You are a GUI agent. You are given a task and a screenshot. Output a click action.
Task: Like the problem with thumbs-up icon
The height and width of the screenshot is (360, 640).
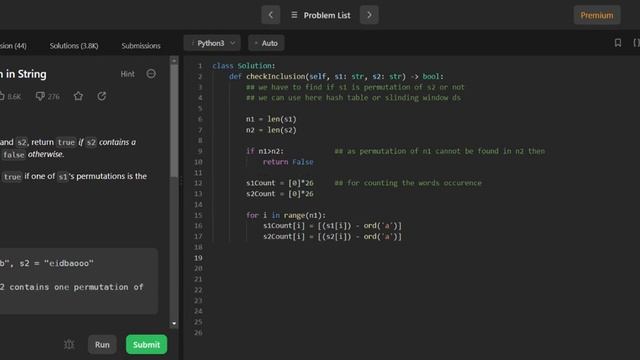pos(2,96)
